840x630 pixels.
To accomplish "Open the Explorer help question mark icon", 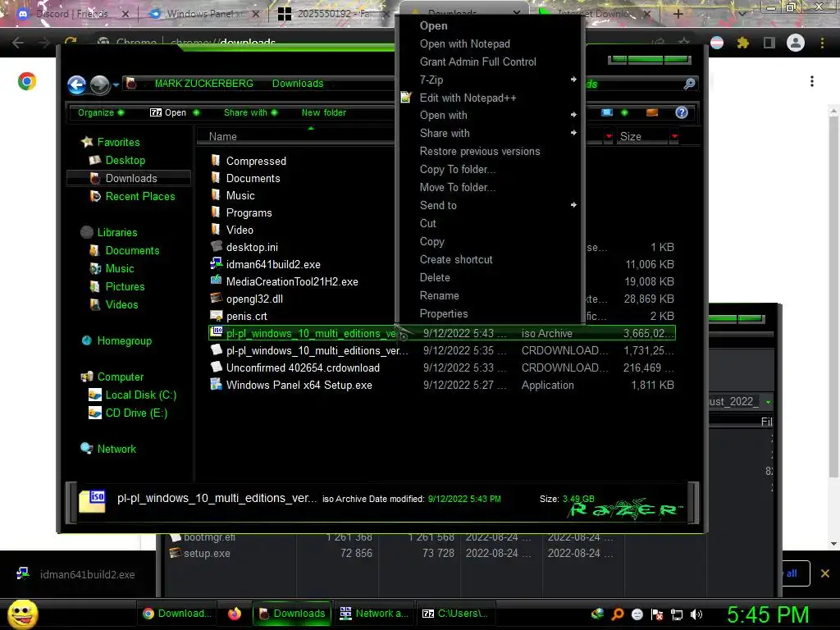I will click(x=682, y=112).
